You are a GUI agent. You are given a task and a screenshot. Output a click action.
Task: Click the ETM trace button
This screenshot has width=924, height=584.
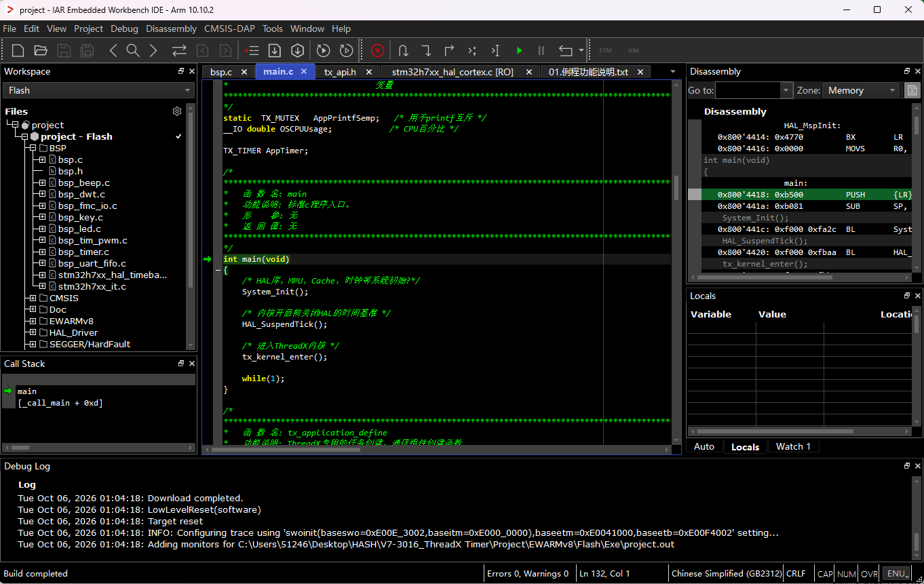605,50
